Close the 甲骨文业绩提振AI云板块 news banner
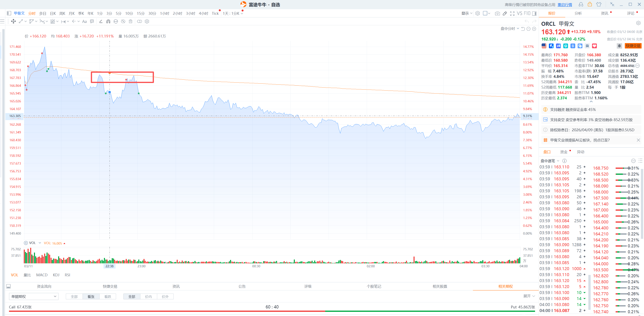Screen dimensions: 644x316 tap(638, 140)
